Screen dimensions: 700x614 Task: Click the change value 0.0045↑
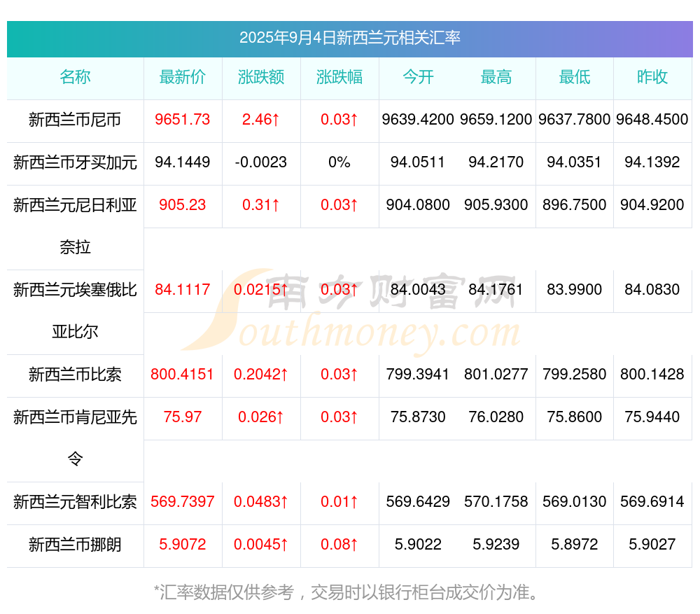[x=261, y=545]
